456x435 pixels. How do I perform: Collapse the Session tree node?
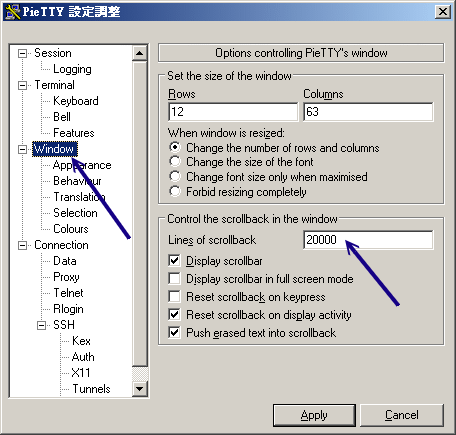tap(22, 53)
